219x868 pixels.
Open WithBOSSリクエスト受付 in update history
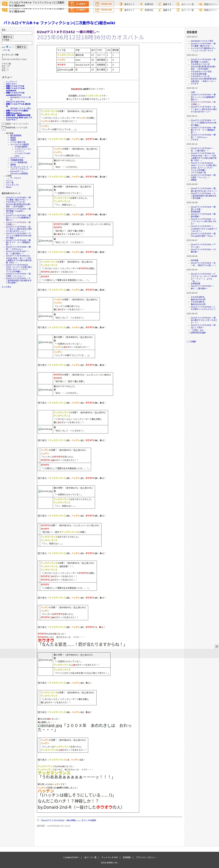coord(202,41)
